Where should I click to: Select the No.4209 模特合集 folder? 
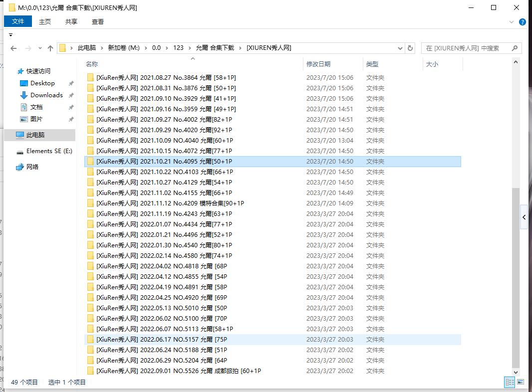click(170, 203)
